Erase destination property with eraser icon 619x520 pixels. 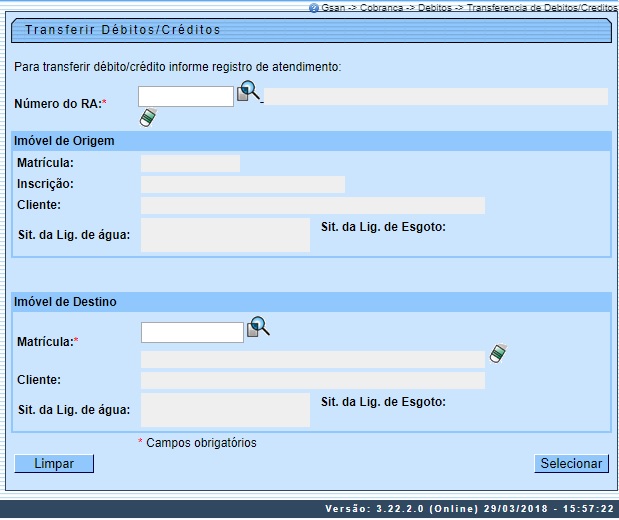tap(498, 353)
